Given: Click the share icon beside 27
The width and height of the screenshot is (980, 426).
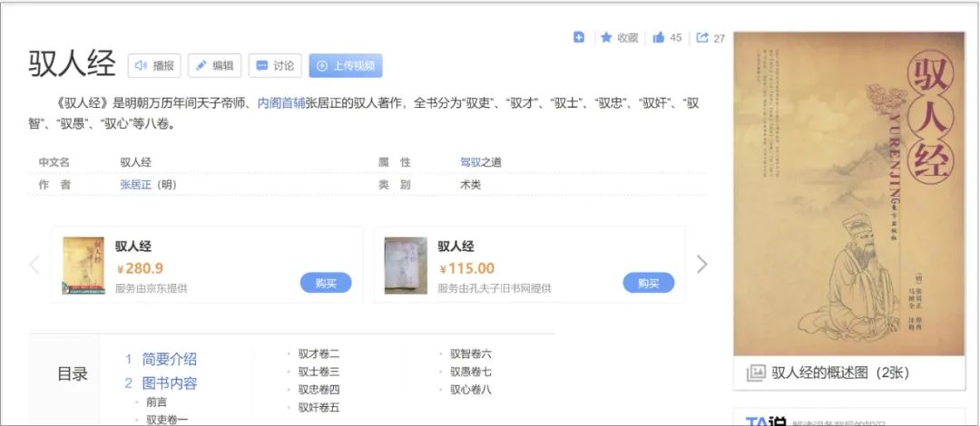Looking at the screenshot, I should (x=702, y=37).
